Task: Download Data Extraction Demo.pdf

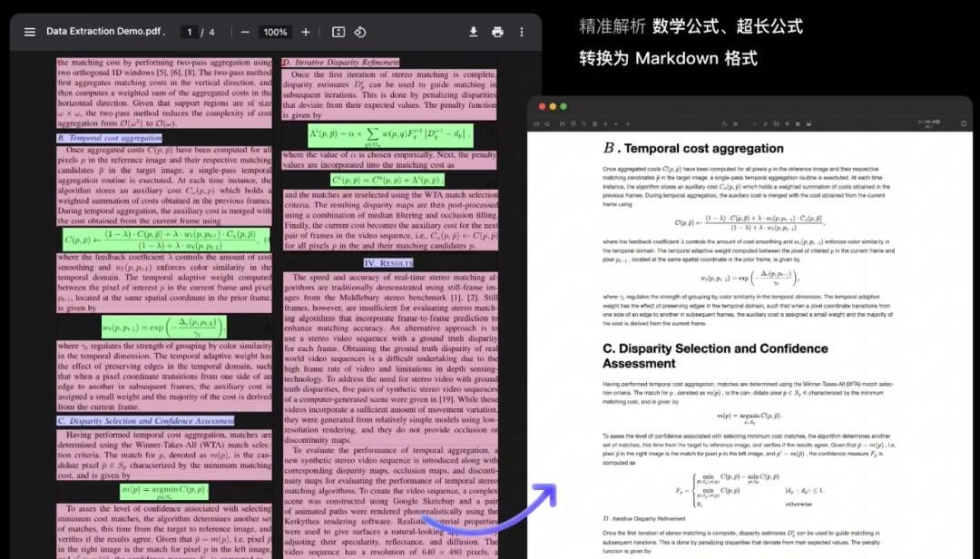Action: tap(473, 32)
